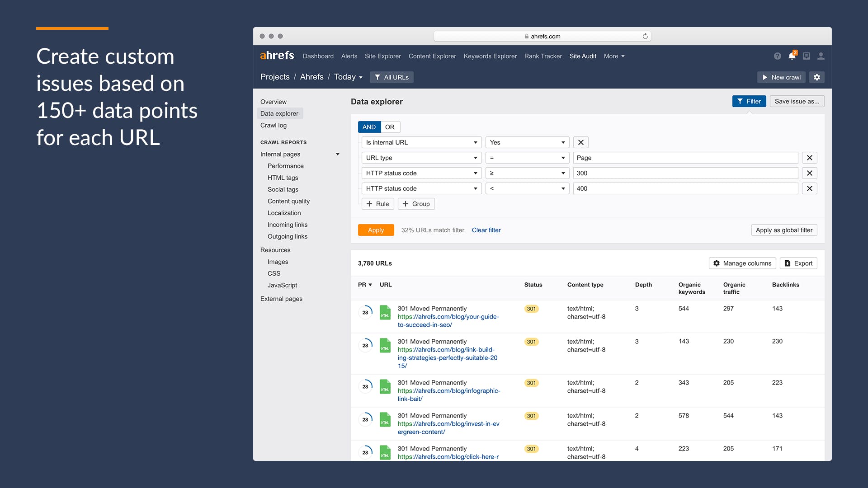Collapse the Internal pages section
868x488 pixels.
click(x=337, y=154)
